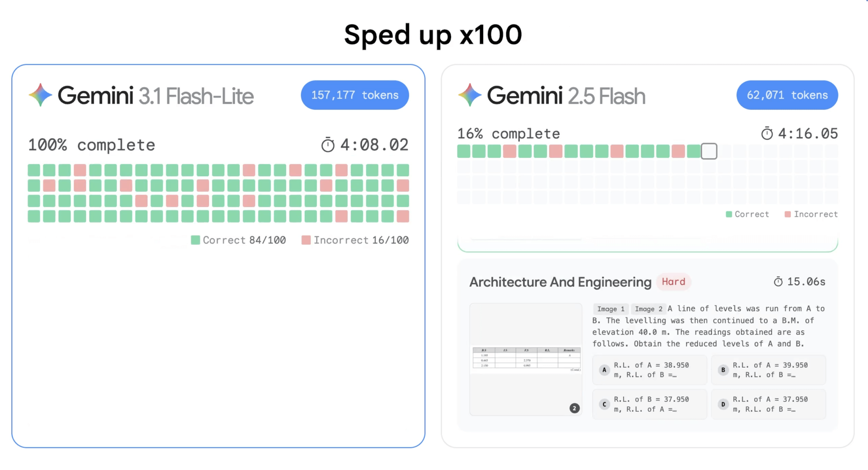
Task: Click the current outlined empty progress square
Action: point(709,151)
